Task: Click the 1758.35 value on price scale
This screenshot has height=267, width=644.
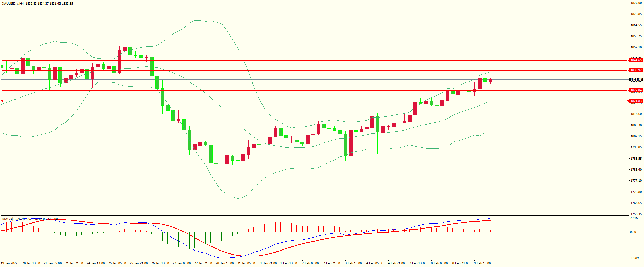Action: (636, 214)
